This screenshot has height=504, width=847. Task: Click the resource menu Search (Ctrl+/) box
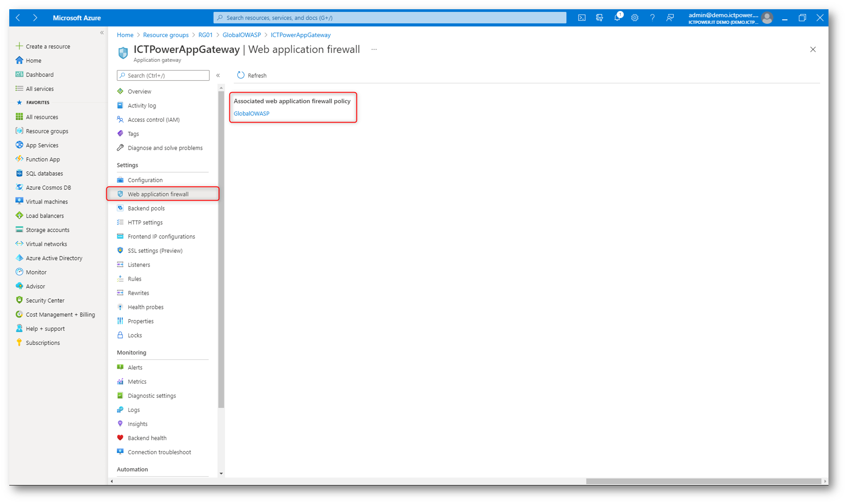(x=163, y=75)
